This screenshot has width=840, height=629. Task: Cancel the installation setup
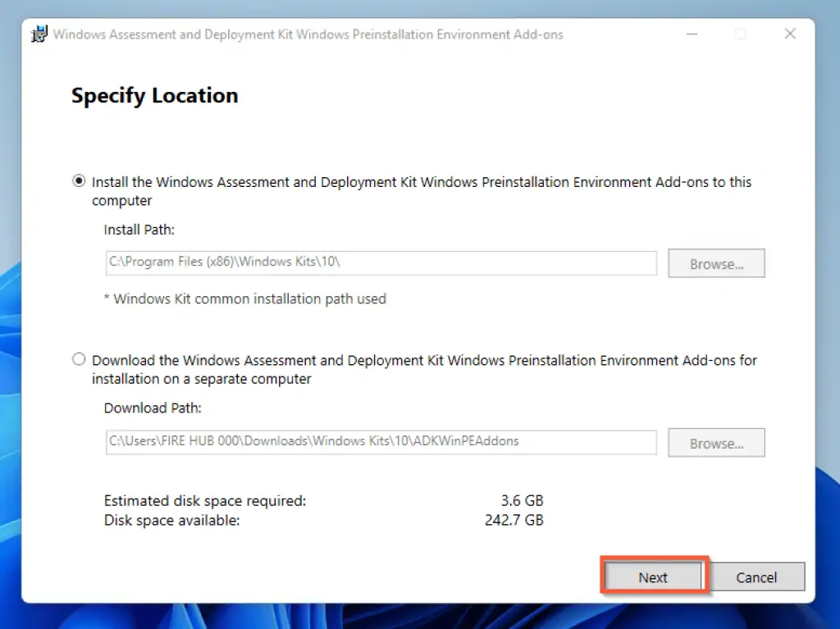click(756, 577)
